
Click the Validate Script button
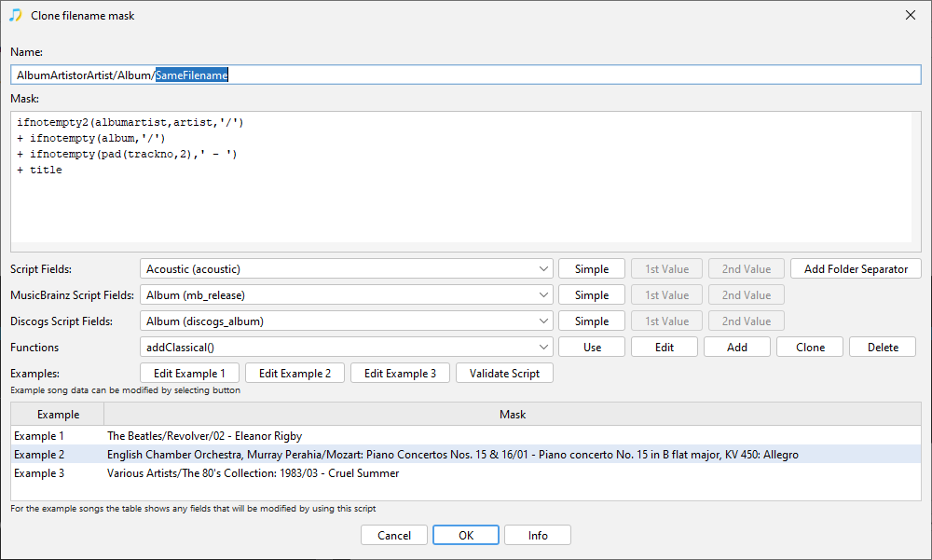pyautogui.click(x=504, y=374)
